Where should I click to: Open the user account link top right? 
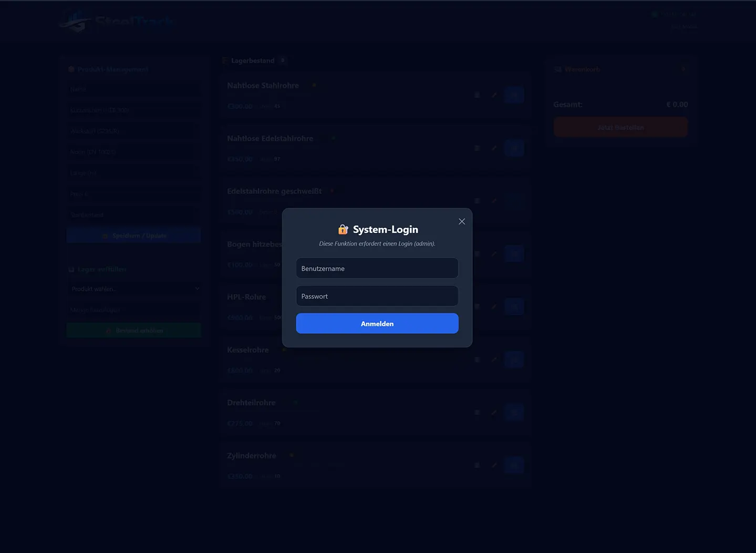683,27
